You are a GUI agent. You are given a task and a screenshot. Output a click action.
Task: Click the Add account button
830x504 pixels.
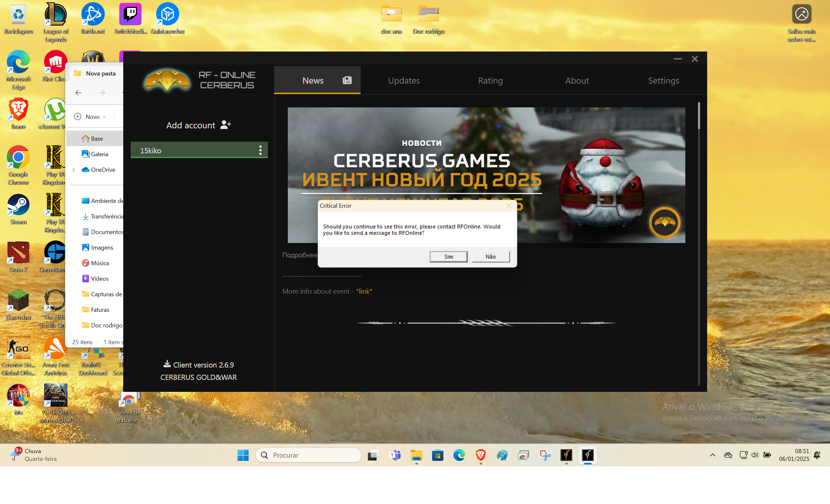tap(199, 125)
